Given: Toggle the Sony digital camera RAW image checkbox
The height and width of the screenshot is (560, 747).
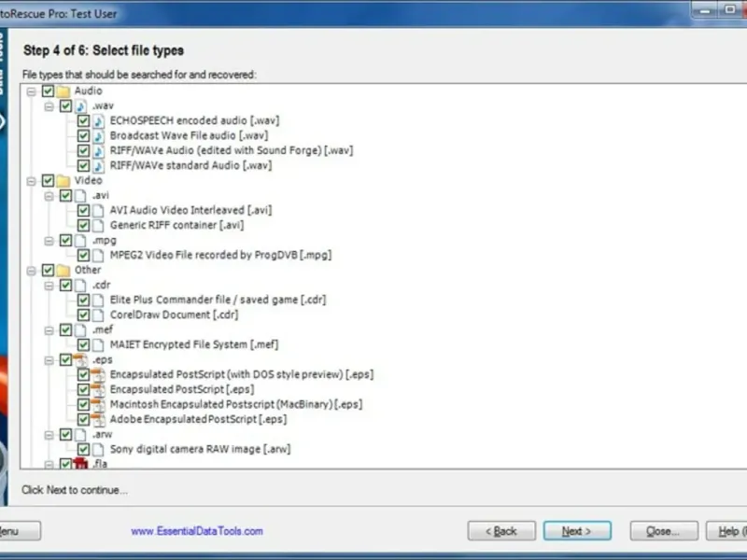Looking at the screenshot, I should [x=83, y=450].
